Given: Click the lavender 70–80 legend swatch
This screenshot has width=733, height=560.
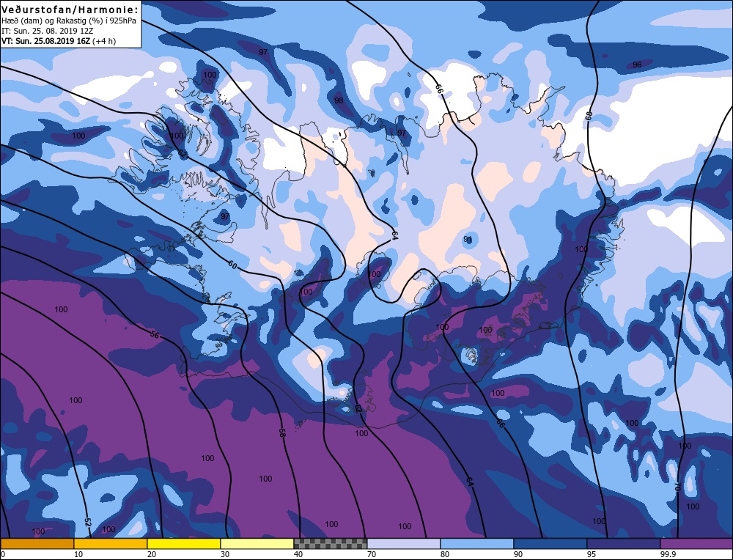Looking at the screenshot, I should point(403,544).
